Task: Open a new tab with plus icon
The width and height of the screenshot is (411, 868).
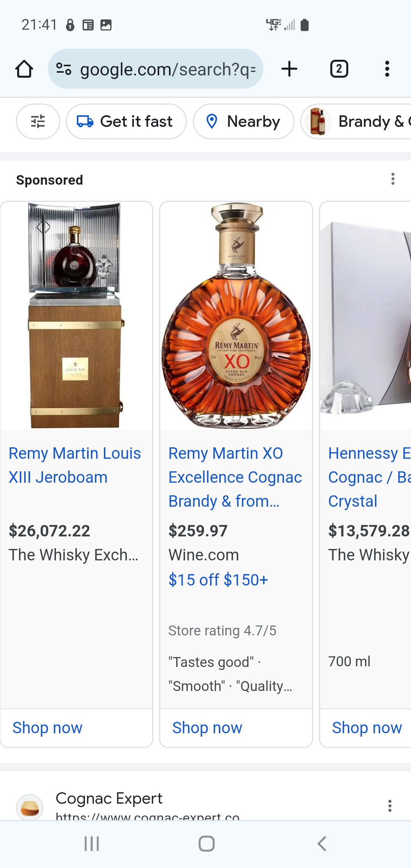Action: [289, 69]
